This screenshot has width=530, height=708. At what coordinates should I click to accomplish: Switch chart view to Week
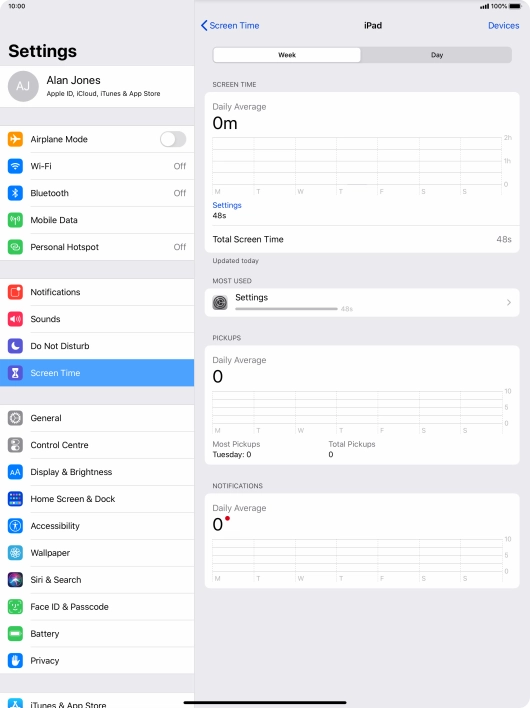287,55
